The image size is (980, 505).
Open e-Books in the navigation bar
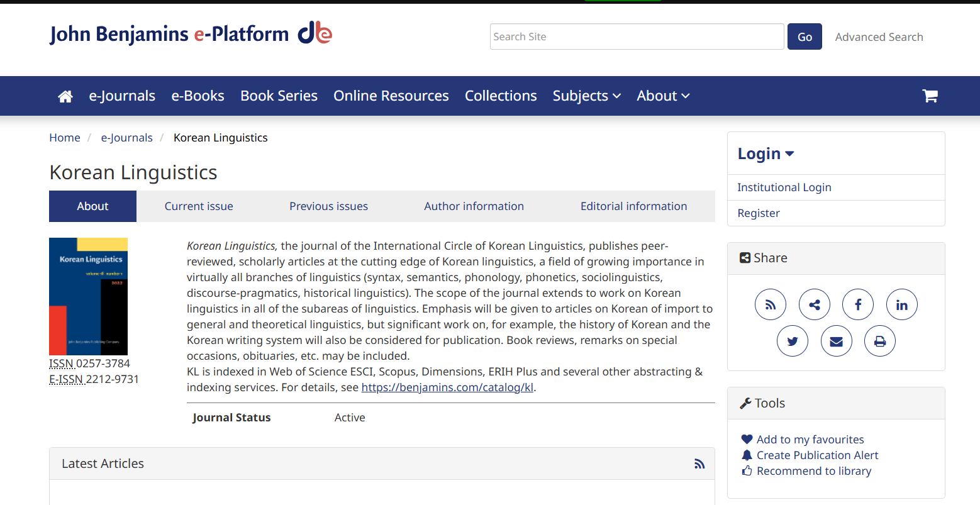click(198, 96)
